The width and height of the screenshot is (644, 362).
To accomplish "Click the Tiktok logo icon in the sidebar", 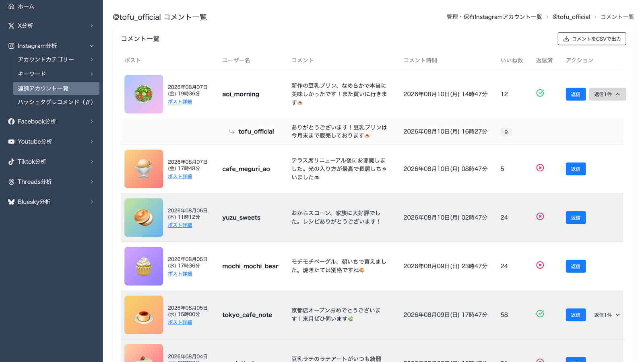I will (11, 162).
